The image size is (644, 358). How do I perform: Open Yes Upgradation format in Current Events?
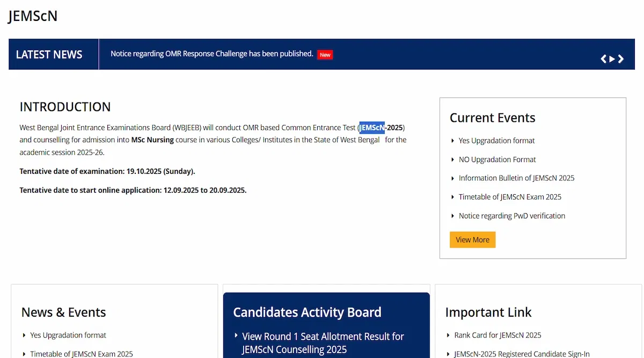tap(496, 141)
